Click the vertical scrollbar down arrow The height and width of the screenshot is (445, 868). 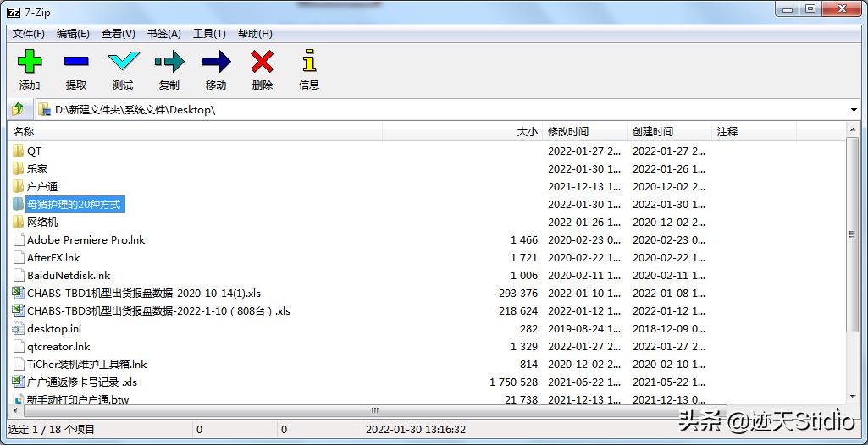[x=853, y=398]
